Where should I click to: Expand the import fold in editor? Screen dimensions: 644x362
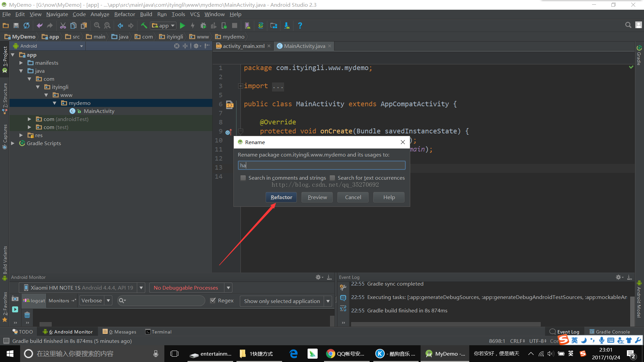pyautogui.click(x=240, y=86)
